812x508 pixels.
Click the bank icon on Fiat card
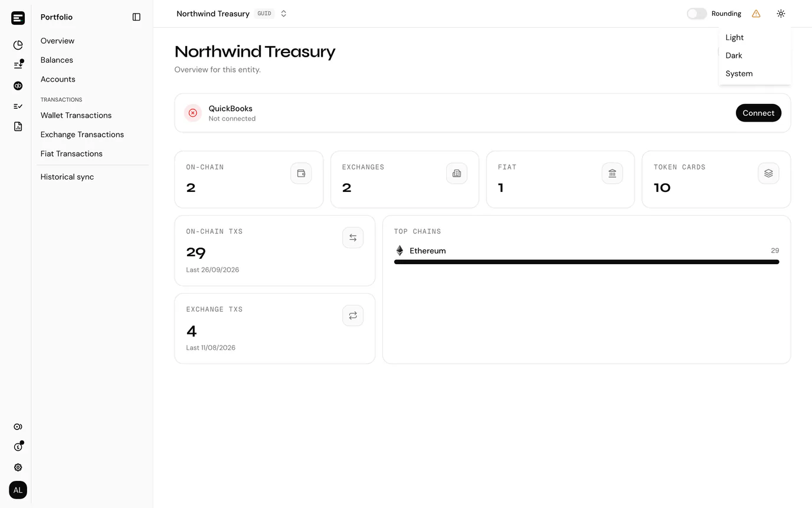(x=613, y=173)
